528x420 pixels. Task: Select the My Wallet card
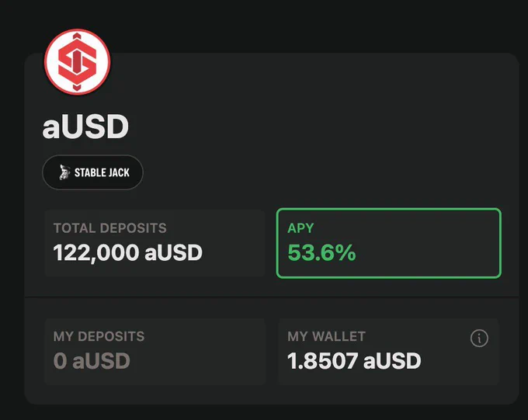[388, 351]
